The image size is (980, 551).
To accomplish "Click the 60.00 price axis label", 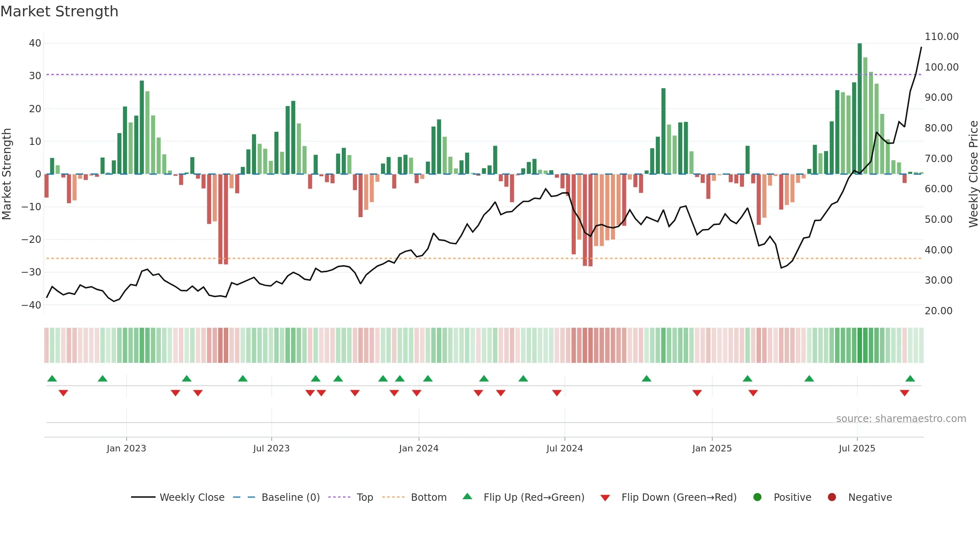I will point(938,189).
